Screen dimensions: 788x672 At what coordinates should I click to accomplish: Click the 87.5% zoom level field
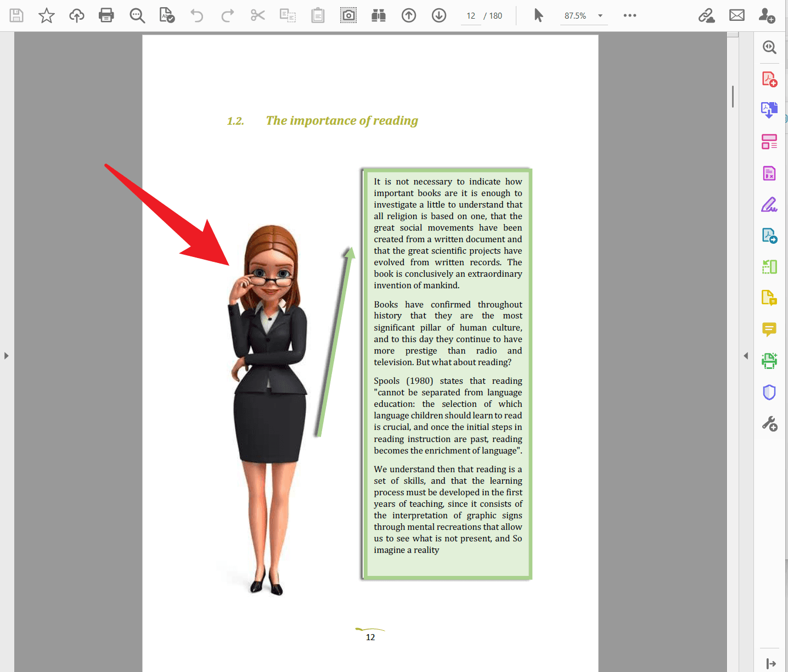pos(576,16)
